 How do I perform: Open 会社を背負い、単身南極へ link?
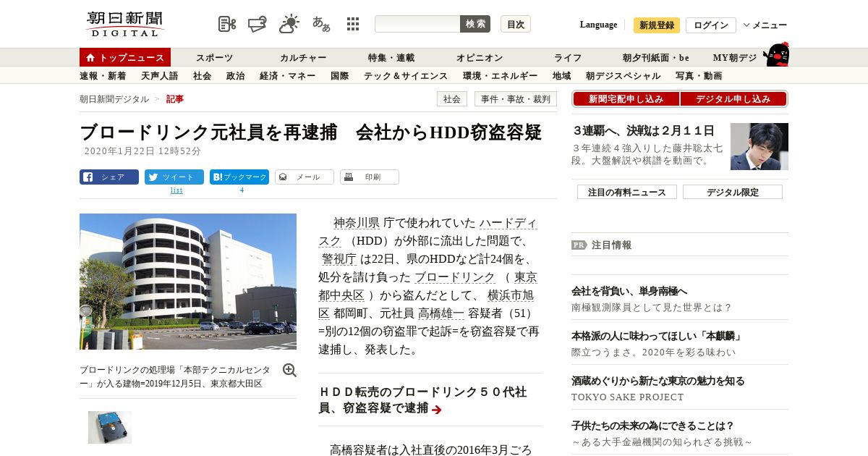tap(629, 291)
